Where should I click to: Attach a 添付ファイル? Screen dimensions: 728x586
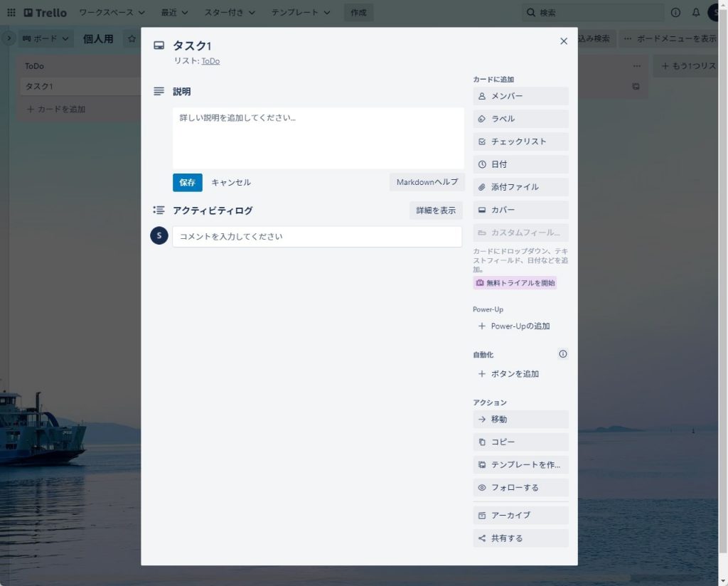coord(520,187)
